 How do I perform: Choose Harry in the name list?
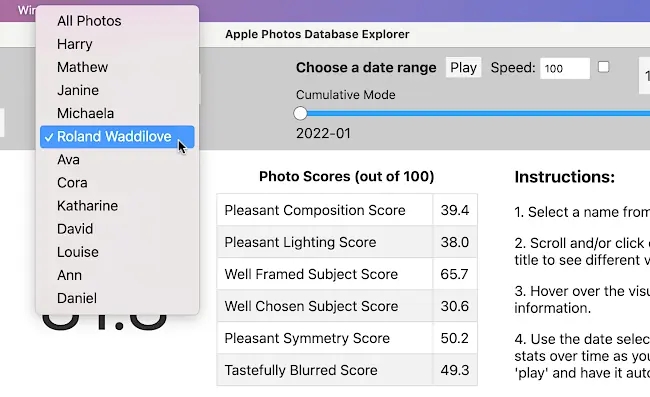(117, 44)
